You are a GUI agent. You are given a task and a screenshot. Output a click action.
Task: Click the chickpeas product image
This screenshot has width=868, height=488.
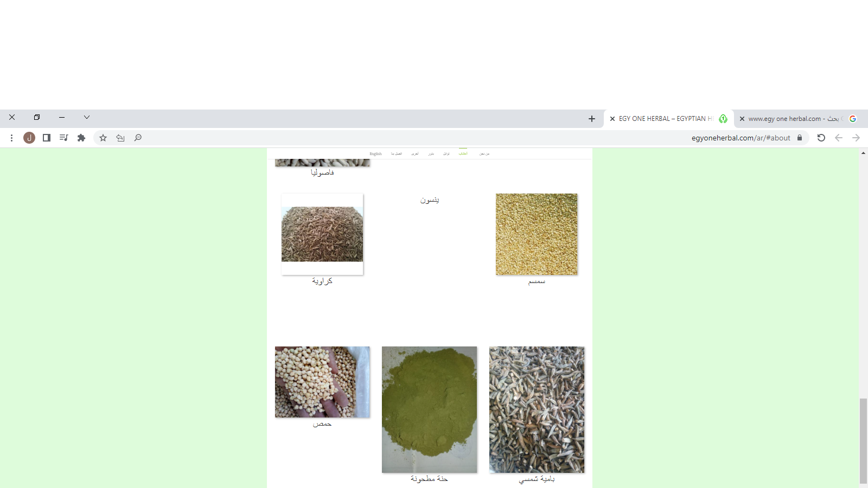pyautogui.click(x=322, y=382)
